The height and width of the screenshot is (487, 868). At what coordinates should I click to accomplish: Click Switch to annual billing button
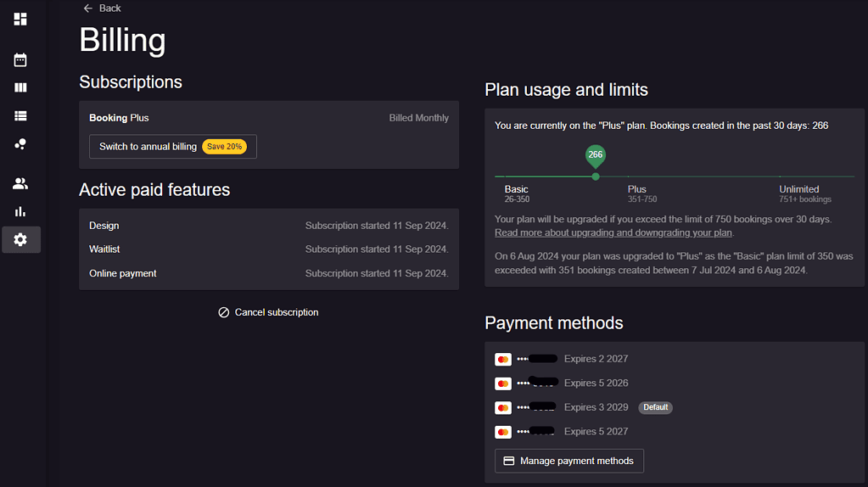point(173,147)
